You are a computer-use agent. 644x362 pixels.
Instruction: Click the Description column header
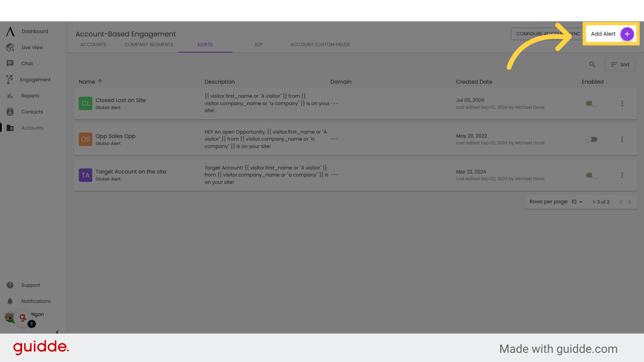point(220,82)
